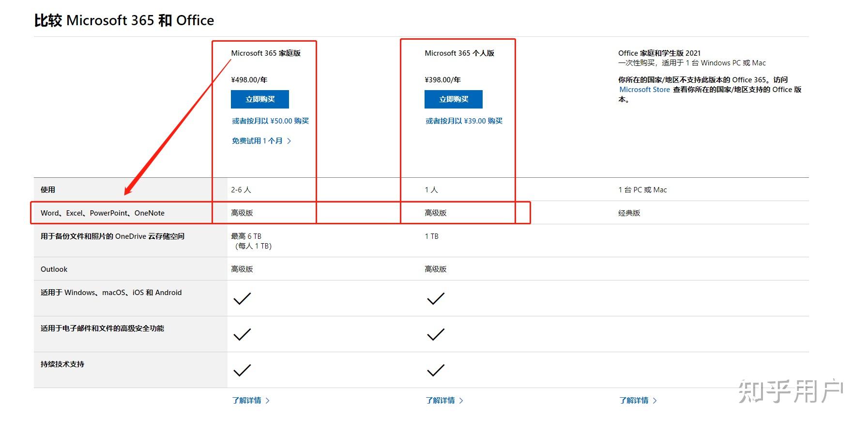
Task: Open 了解详情 under Office 家庭和学生版 2021
Action: tap(638, 401)
